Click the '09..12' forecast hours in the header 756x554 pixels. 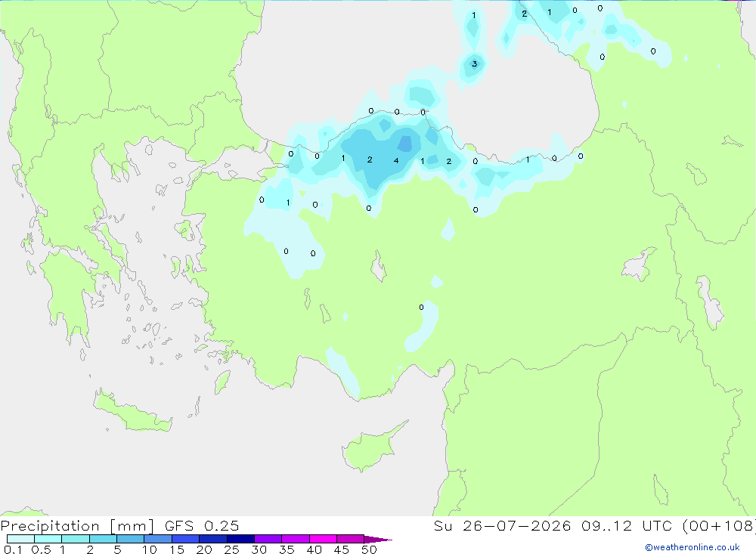606,526
